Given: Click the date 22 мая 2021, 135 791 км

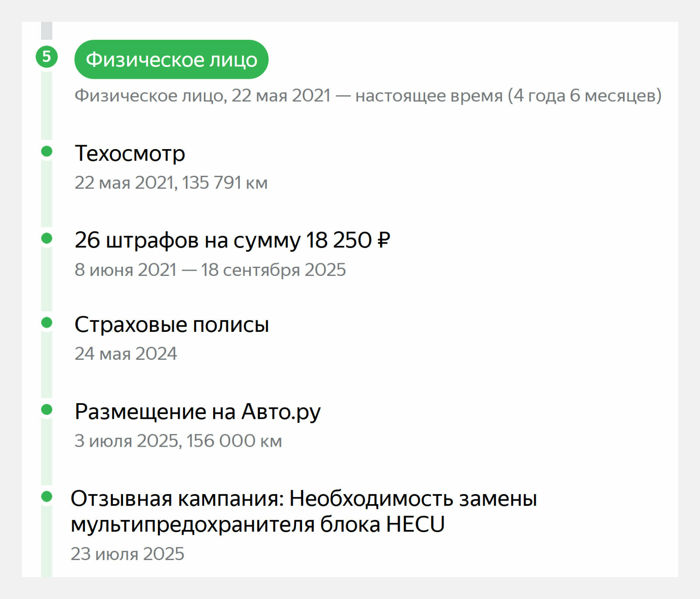Looking at the screenshot, I should pos(171,183).
